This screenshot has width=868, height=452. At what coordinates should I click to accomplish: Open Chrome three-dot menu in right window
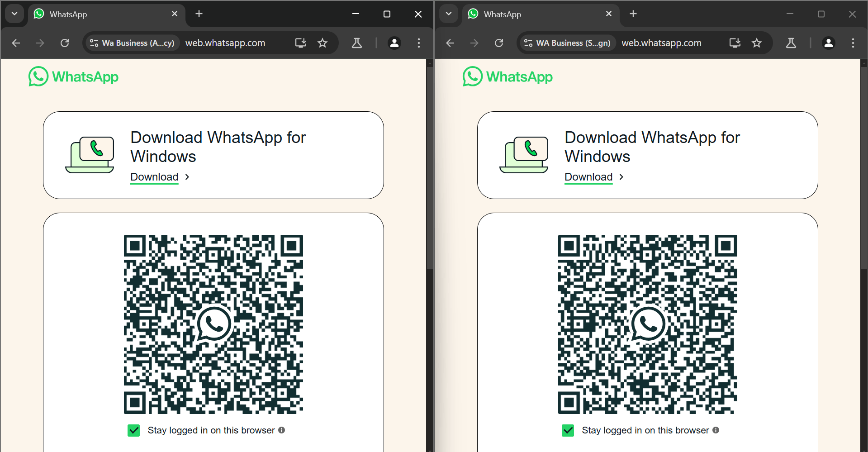click(x=853, y=43)
